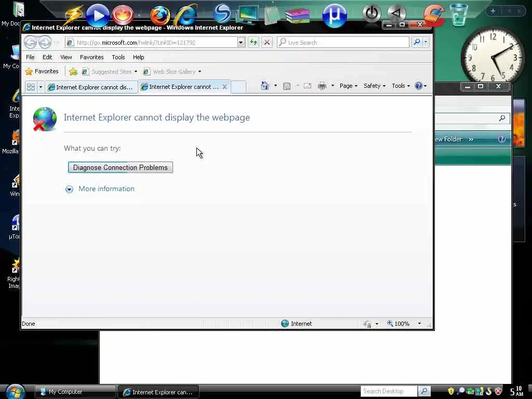Click the Internet security zone indicator

[x=297, y=324]
